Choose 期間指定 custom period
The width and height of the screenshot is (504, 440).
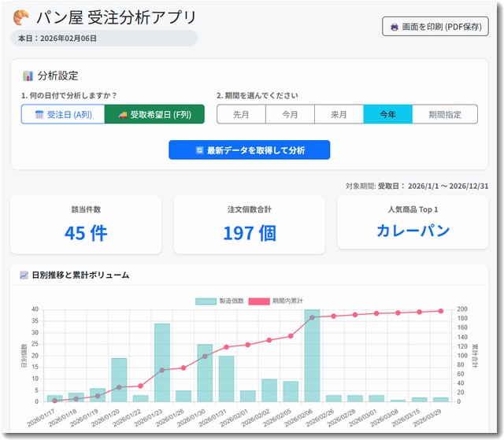pos(445,114)
